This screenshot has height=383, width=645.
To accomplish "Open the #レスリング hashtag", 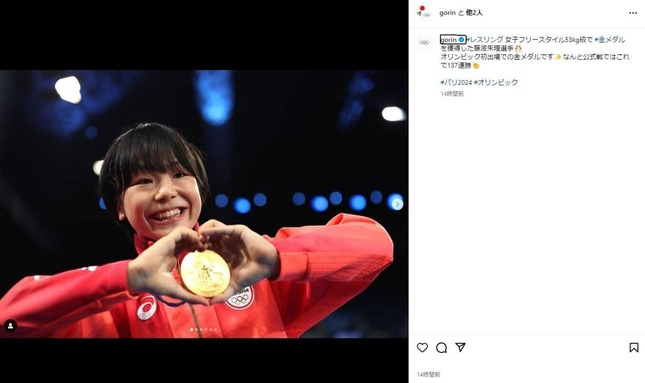I will click(x=485, y=40).
